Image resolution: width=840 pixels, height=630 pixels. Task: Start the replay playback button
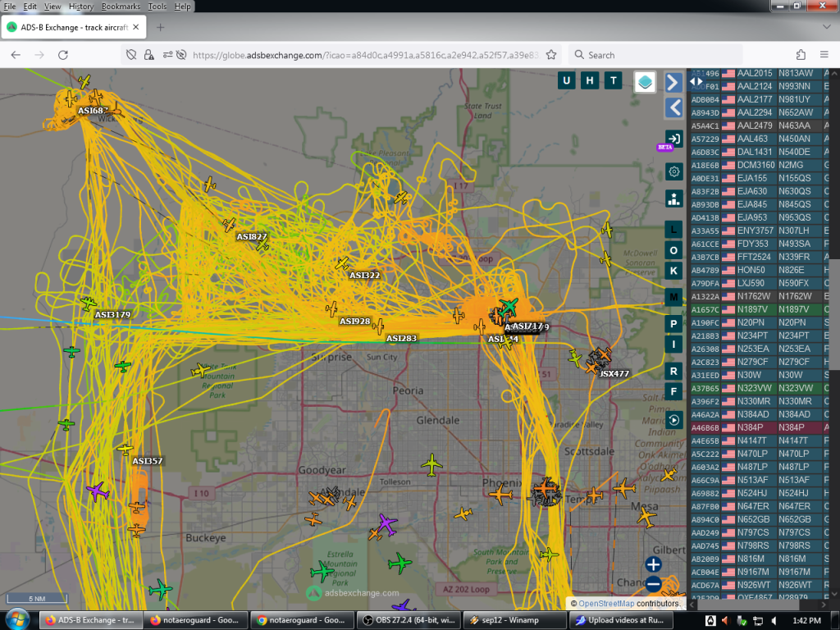pyautogui.click(x=673, y=420)
